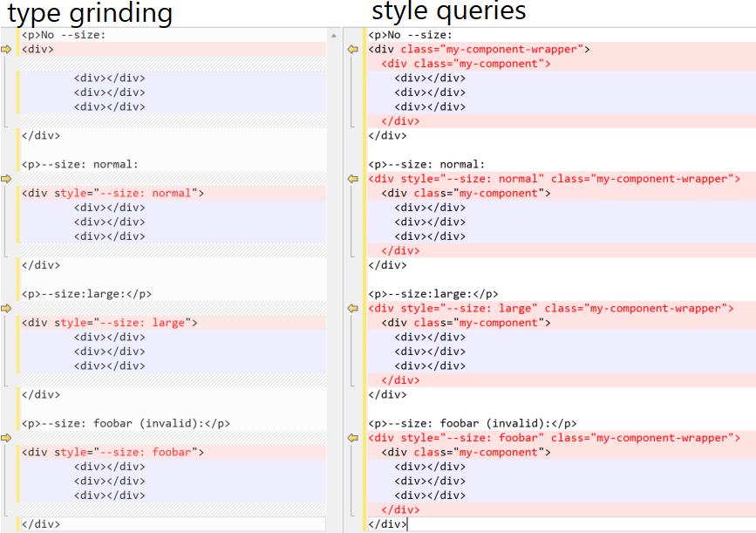Click final '</div>' line in left pane

[x=41, y=523]
